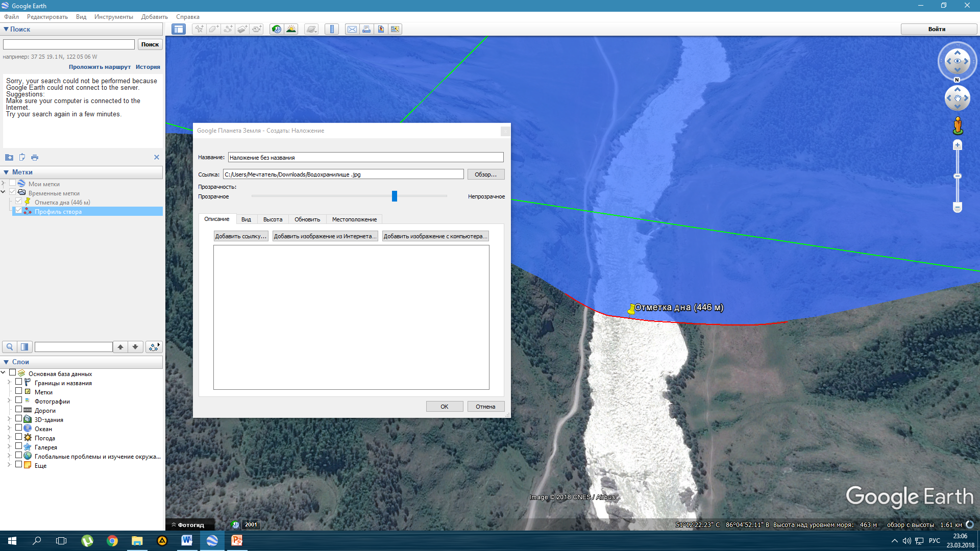
Task: Open Chrome from the taskbar
Action: tap(112, 541)
